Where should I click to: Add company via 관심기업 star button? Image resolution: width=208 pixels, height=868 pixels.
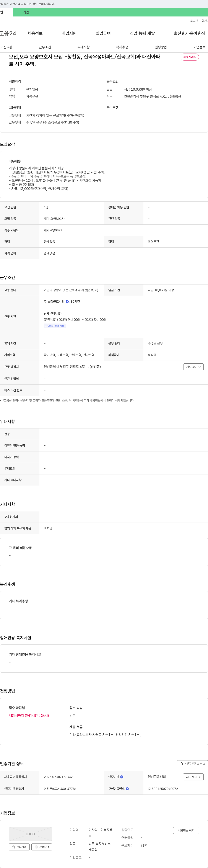(x=19, y=847)
